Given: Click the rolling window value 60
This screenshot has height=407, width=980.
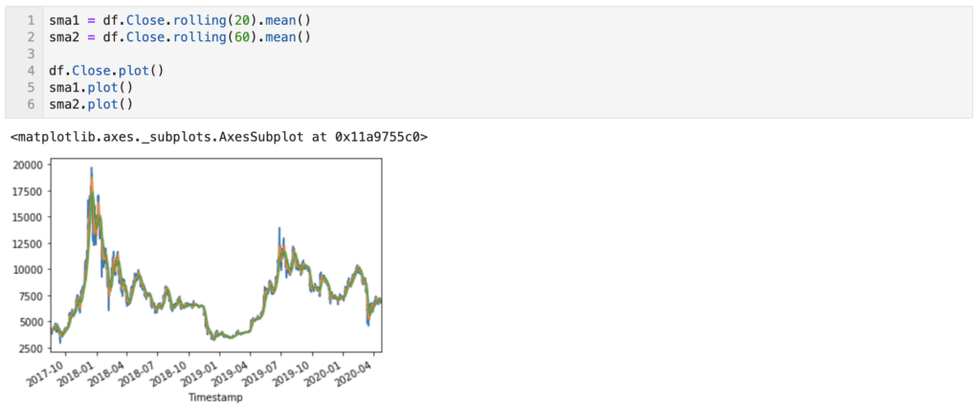Looking at the screenshot, I should click(242, 37).
